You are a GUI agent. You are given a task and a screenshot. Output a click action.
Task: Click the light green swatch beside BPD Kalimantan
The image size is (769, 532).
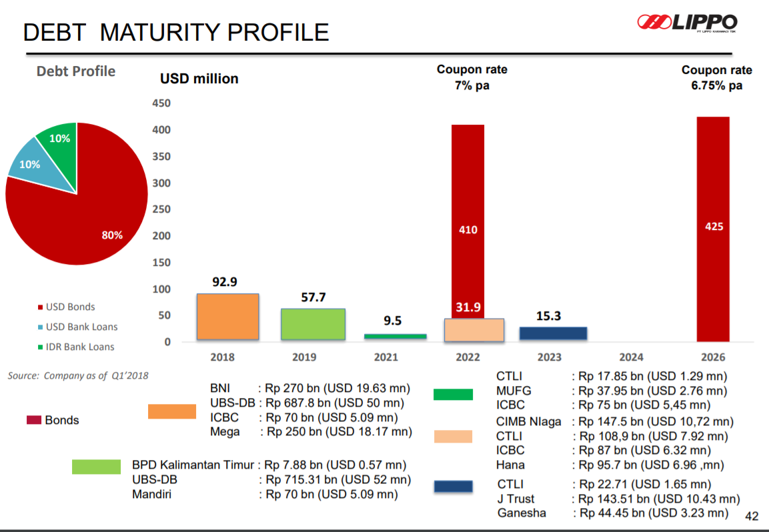coord(96,467)
